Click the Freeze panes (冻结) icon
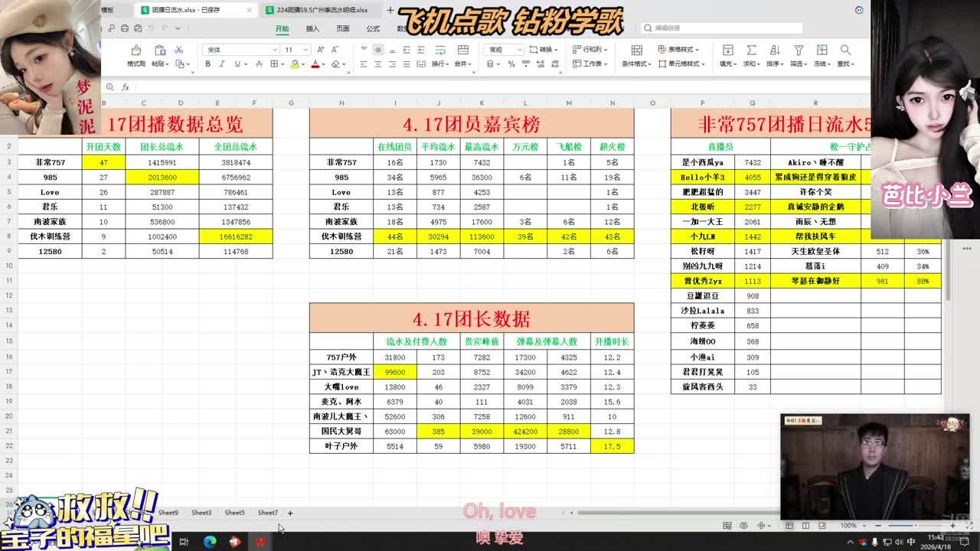Screen dimensions: 980x551 [x=821, y=51]
